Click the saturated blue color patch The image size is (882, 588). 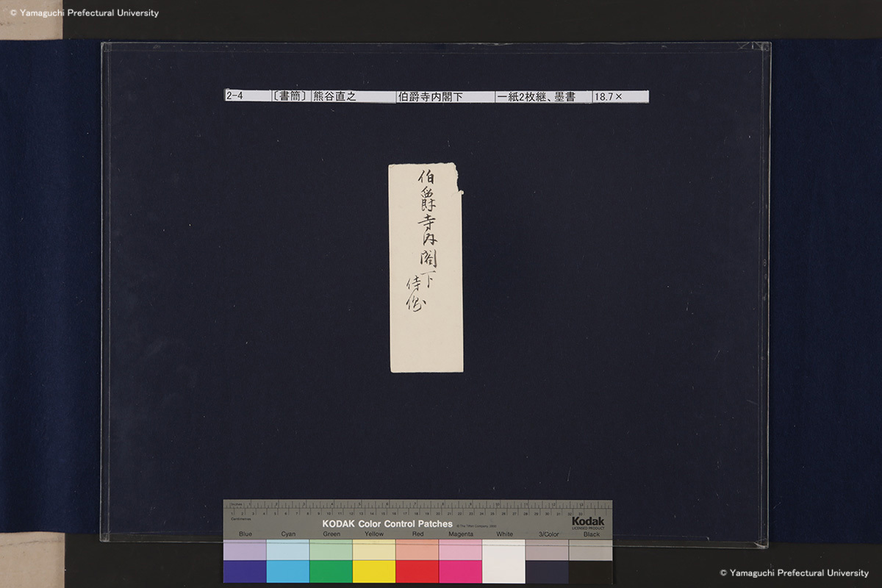pos(245,571)
